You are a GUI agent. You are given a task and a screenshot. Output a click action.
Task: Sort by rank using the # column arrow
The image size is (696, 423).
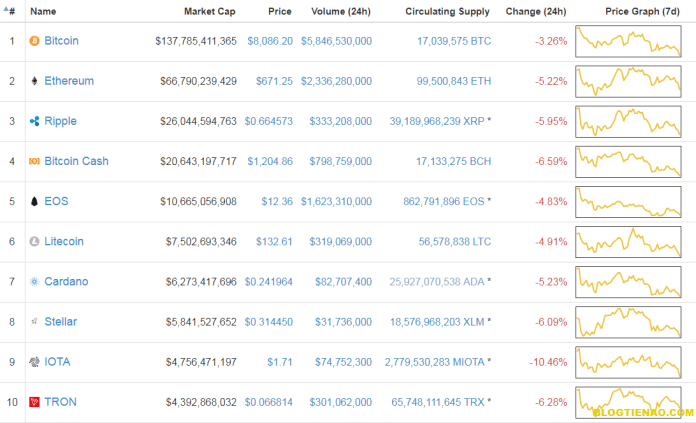tap(9, 11)
